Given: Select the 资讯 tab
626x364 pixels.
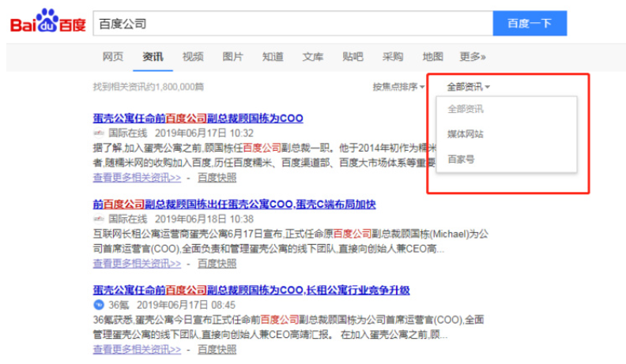Looking at the screenshot, I should (x=153, y=57).
